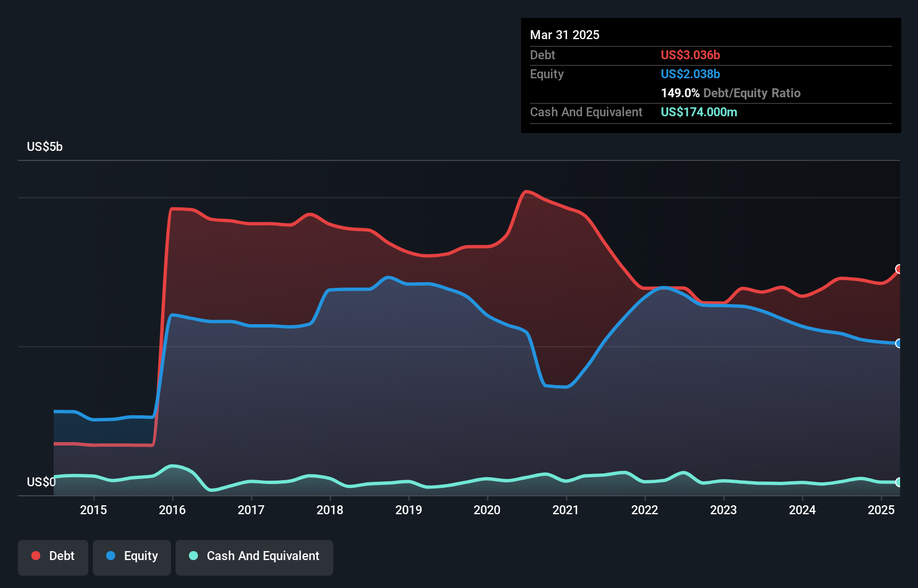Select the blue Equity endpoint marker
Viewport: 918px width, 588px height.
899,343
